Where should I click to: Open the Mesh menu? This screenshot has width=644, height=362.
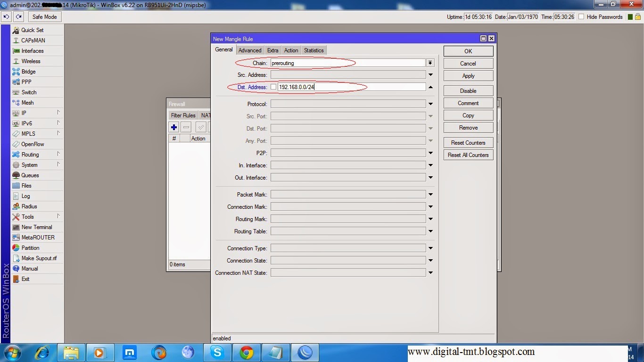click(37, 102)
